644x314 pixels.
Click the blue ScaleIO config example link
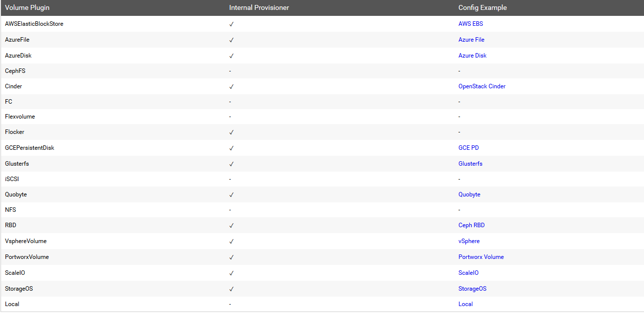tap(468, 273)
